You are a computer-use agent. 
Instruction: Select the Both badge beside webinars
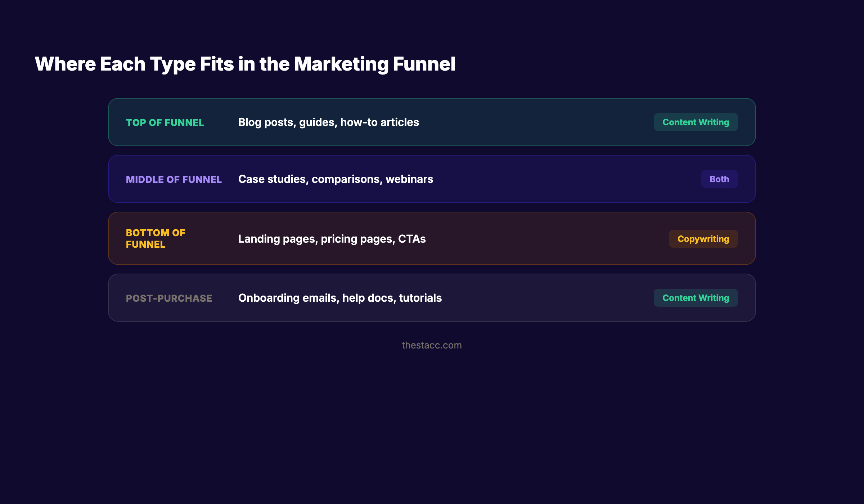(x=719, y=179)
